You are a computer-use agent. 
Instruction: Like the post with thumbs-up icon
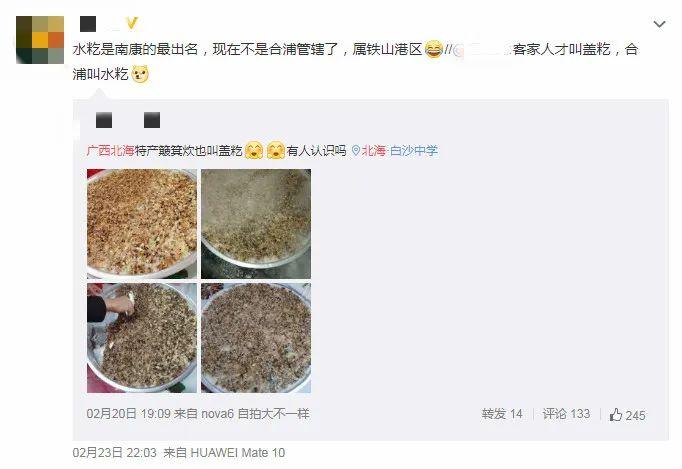click(x=627, y=415)
